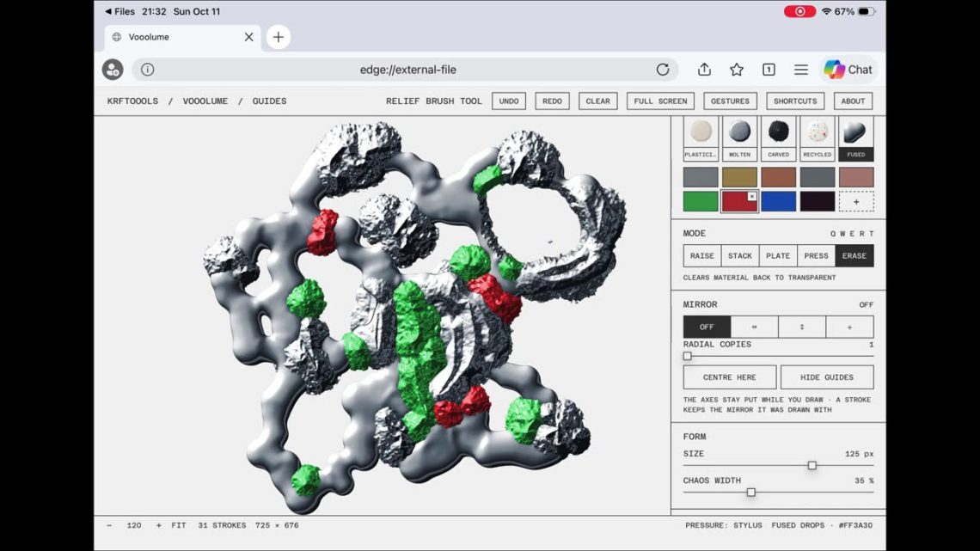
Task: Show site info icon
Action: coord(148,70)
